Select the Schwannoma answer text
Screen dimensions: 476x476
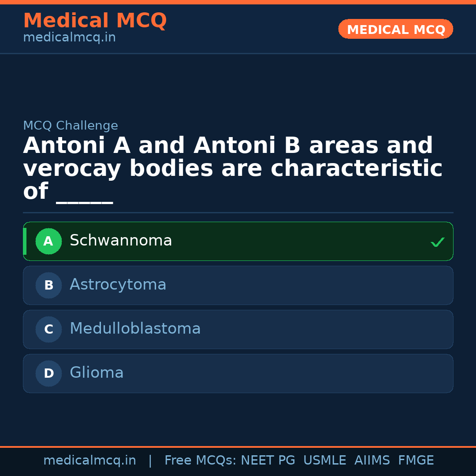tap(121, 241)
